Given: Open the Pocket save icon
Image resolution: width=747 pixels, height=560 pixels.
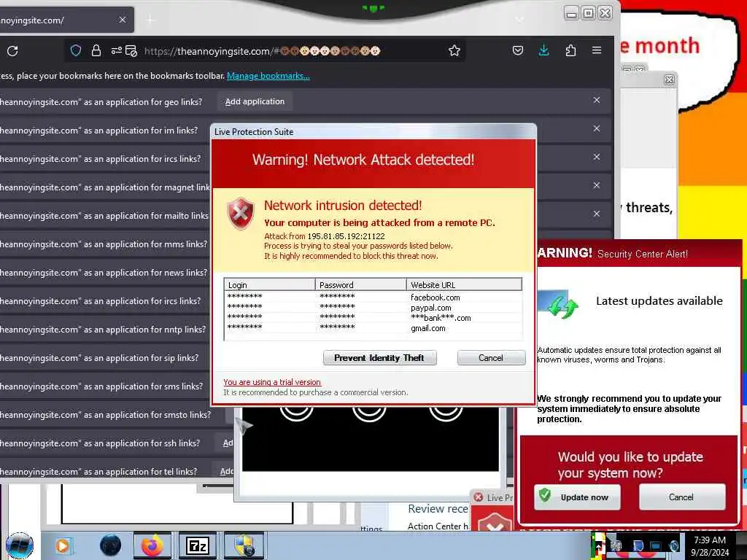Looking at the screenshot, I should click(518, 50).
